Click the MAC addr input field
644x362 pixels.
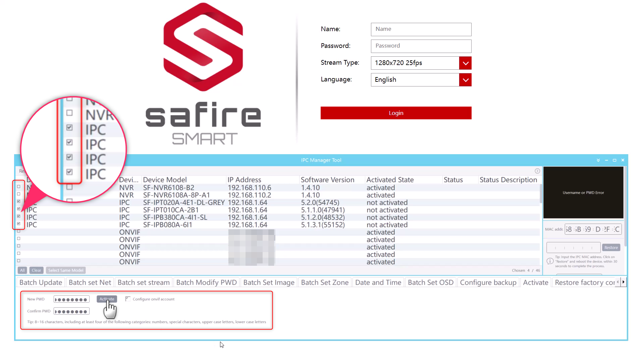[x=593, y=229]
